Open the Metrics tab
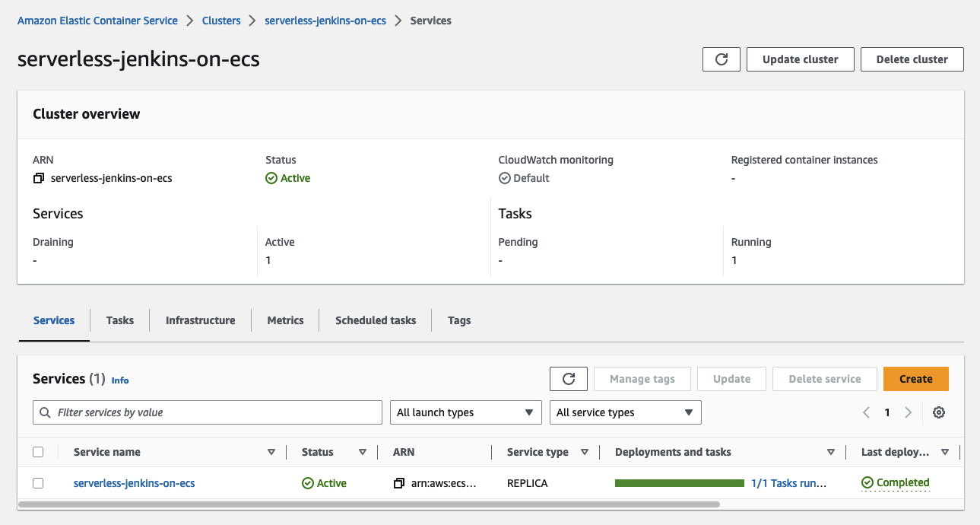 tap(285, 320)
